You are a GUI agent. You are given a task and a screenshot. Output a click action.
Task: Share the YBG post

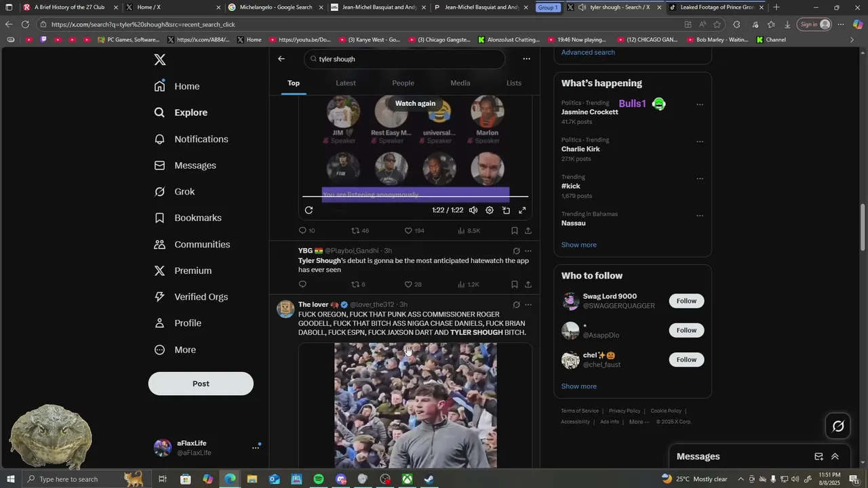coord(528,284)
